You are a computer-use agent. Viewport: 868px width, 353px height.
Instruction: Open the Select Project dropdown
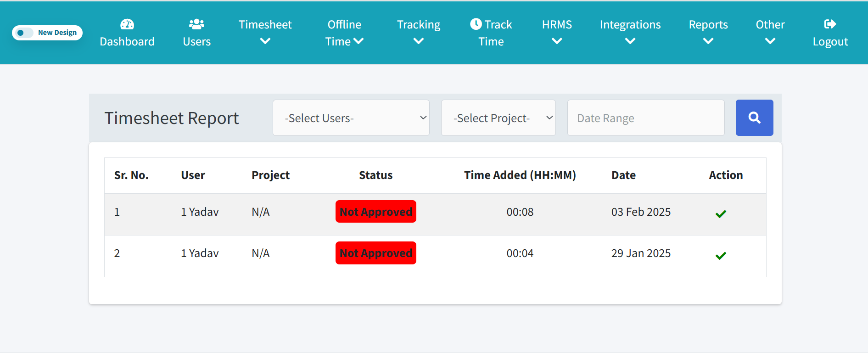click(498, 118)
